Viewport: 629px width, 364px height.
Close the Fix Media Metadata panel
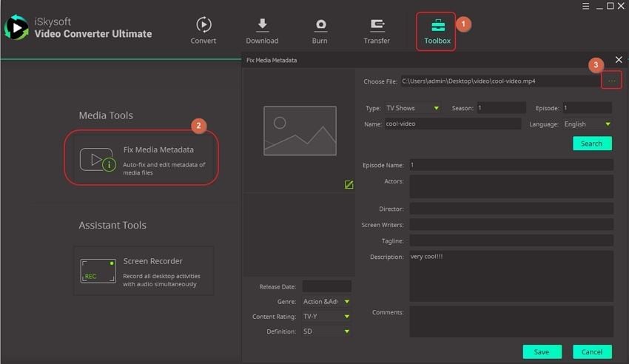click(x=619, y=60)
